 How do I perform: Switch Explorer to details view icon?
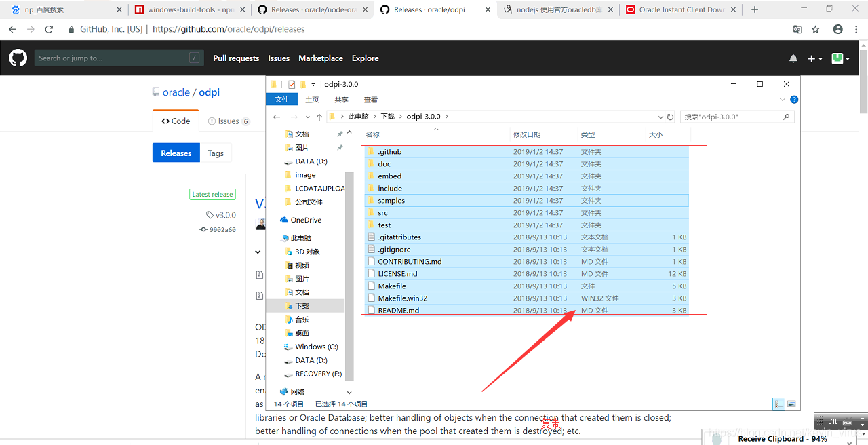779,404
